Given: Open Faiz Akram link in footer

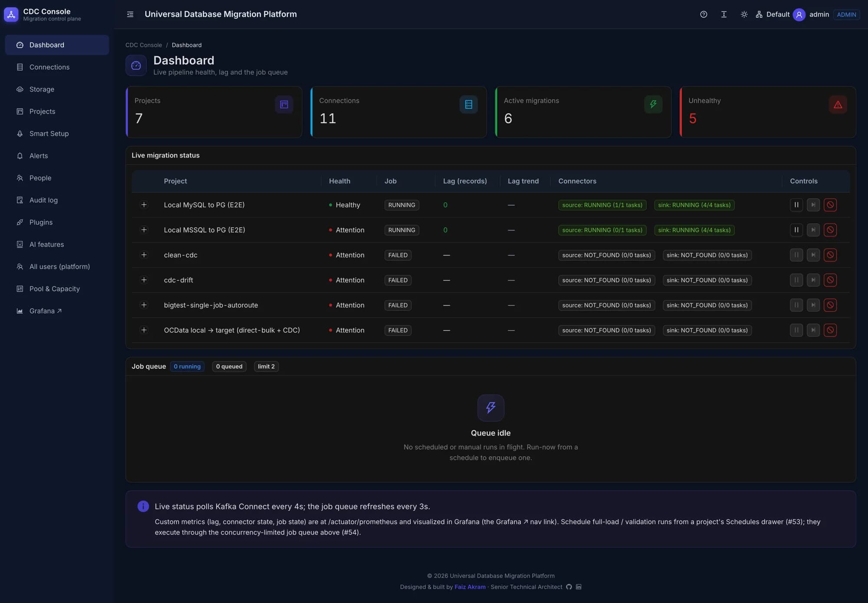Looking at the screenshot, I should 470,587.
